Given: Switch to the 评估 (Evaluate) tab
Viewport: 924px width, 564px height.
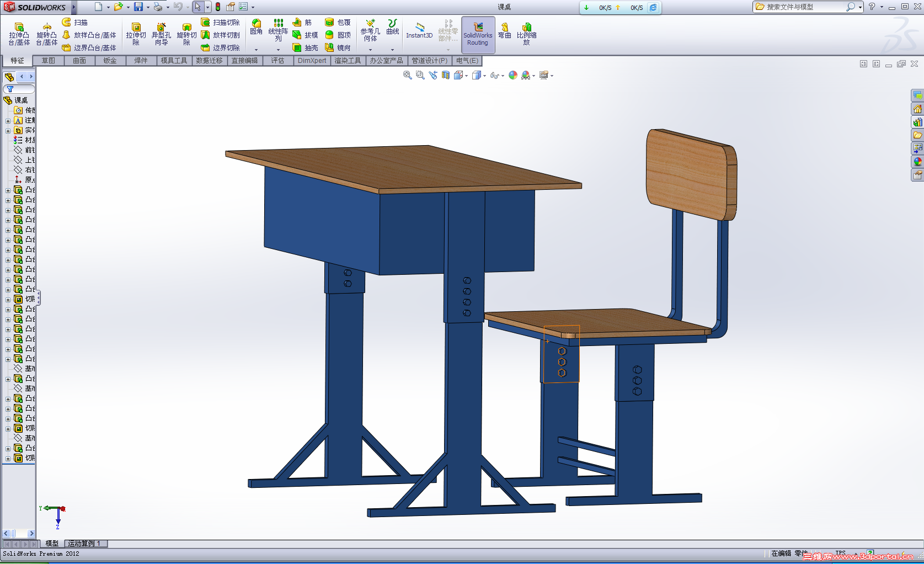Looking at the screenshot, I should (x=277, y=61).
